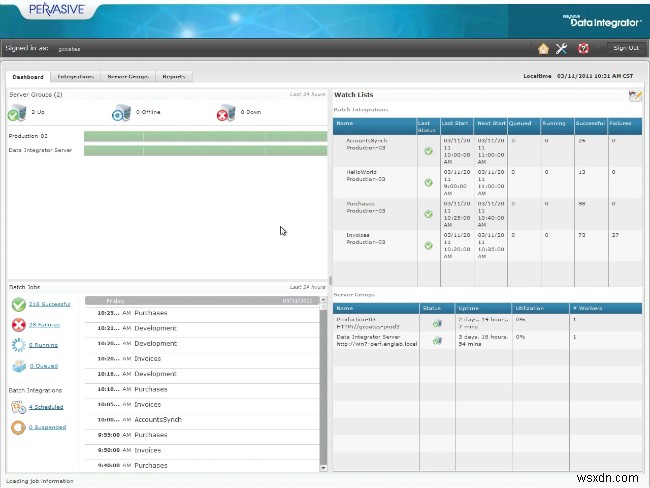Click the Production 03 green status bar
Image resolution: width=650 pixels, height=488 pixels.
[x=205, y=136]
